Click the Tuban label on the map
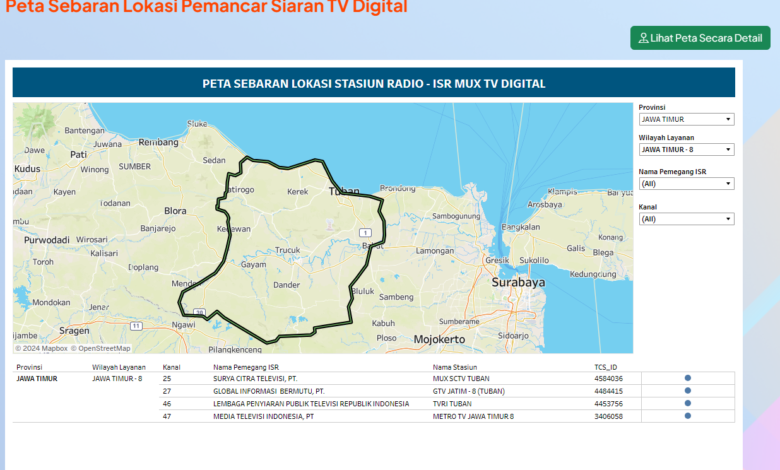 (344, 191)
